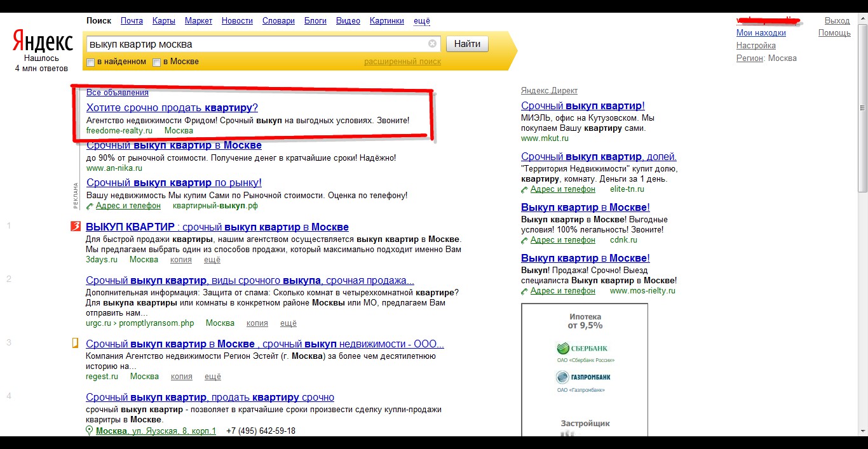Click the Сбербанк logo in the mortgage banner

point(582,348)
